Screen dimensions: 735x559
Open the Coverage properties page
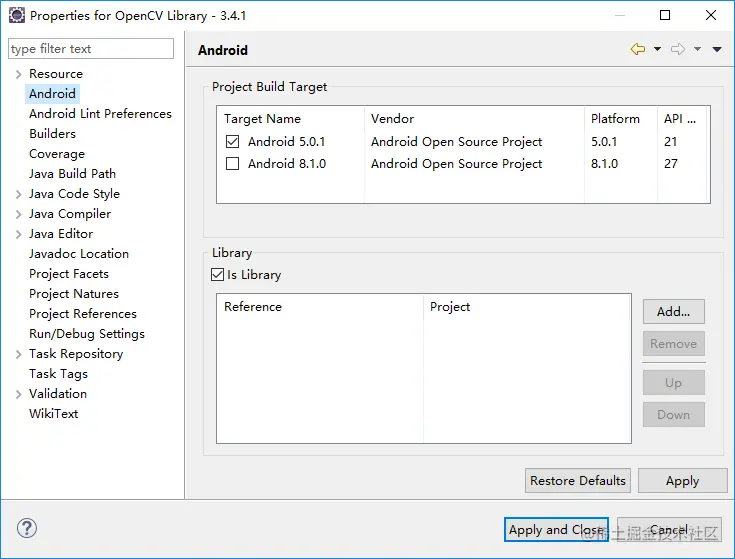point(57,154)
